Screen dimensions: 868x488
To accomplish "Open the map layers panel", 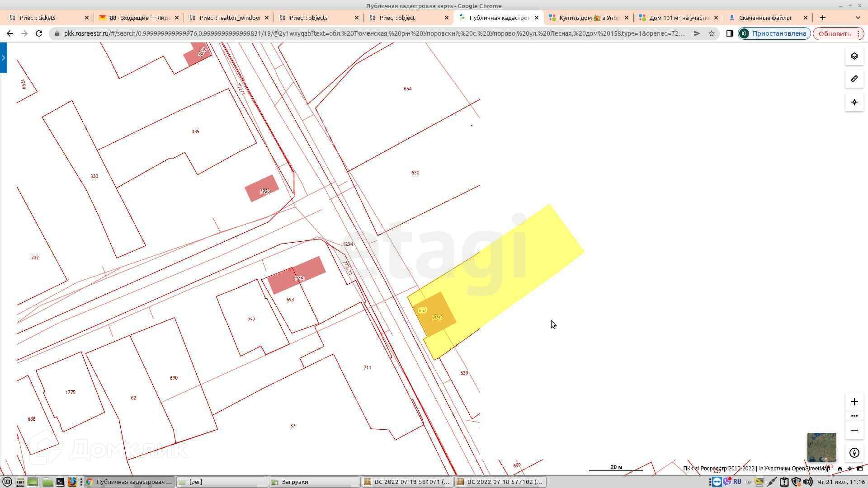I will (x=854, y=56).
